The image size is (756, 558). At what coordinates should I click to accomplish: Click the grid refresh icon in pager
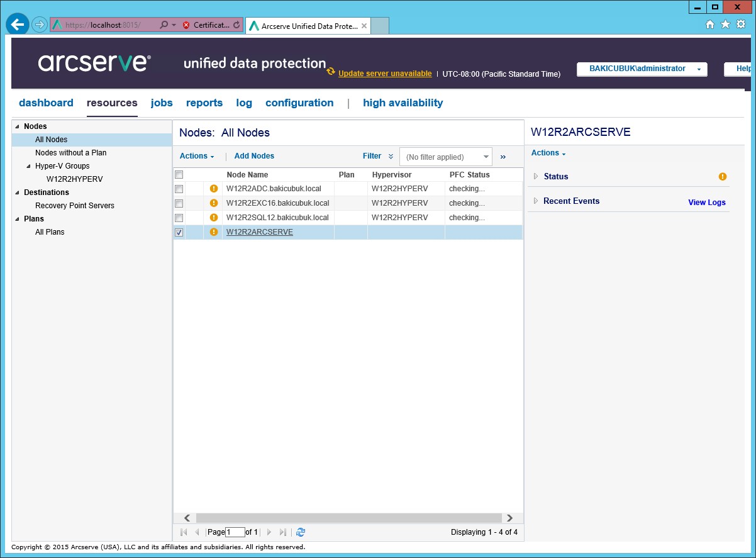pos(301,532)
